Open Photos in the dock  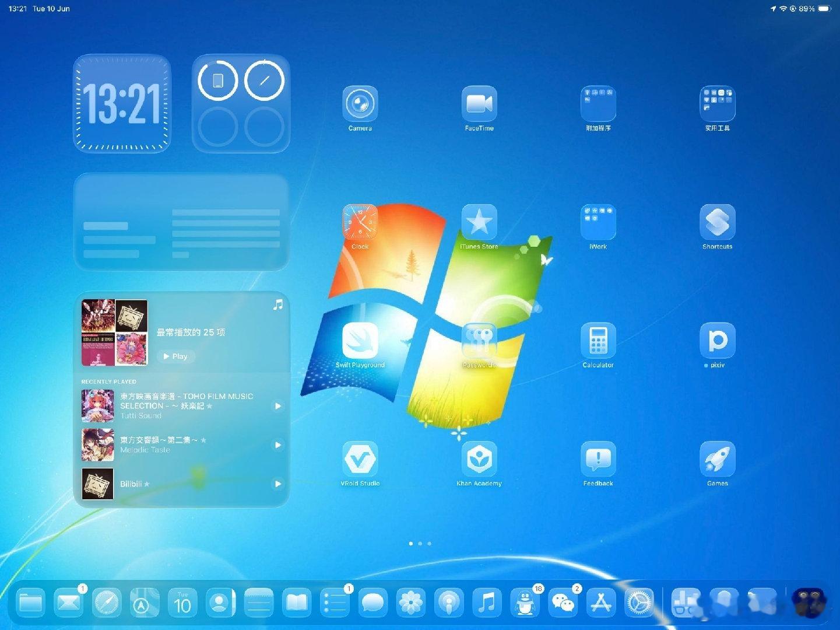[411, 603]
